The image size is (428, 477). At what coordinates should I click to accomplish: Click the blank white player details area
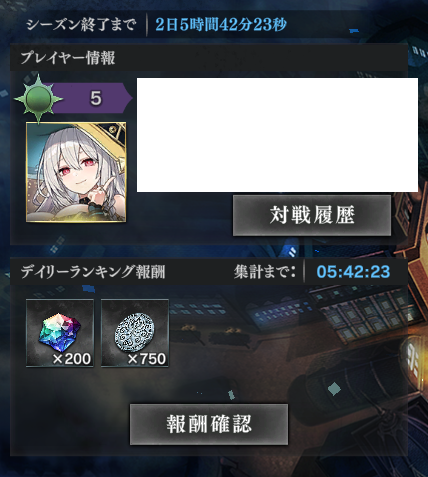click(x=277, y=135)
